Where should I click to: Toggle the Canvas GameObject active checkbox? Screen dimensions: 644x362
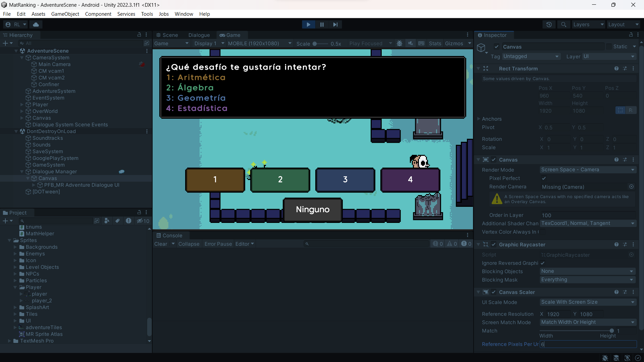[x=497, y=47]
